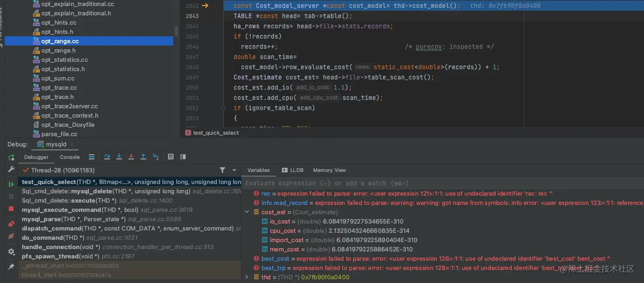Screen dimensions: 644x283
Task: Select the Sql_cmd_delete::mysql_delete frame
Action: [130, 191]
